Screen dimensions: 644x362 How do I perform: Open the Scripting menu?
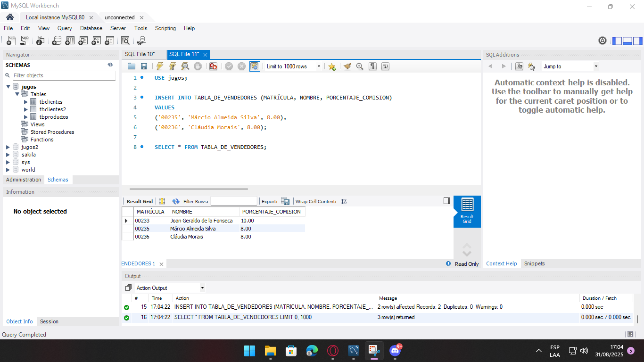tap(165, 28)
